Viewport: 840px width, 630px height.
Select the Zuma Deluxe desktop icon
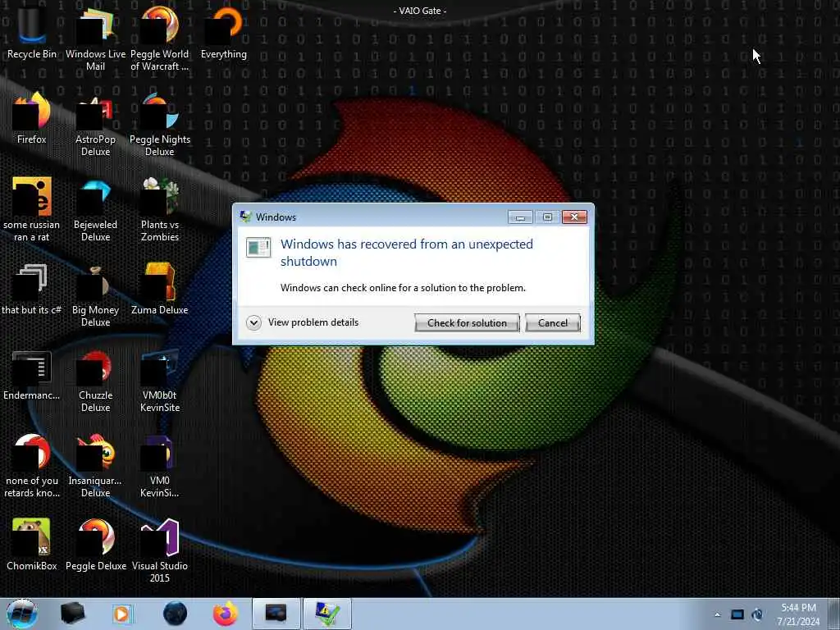pyautogui.click(x=160, y=288)
